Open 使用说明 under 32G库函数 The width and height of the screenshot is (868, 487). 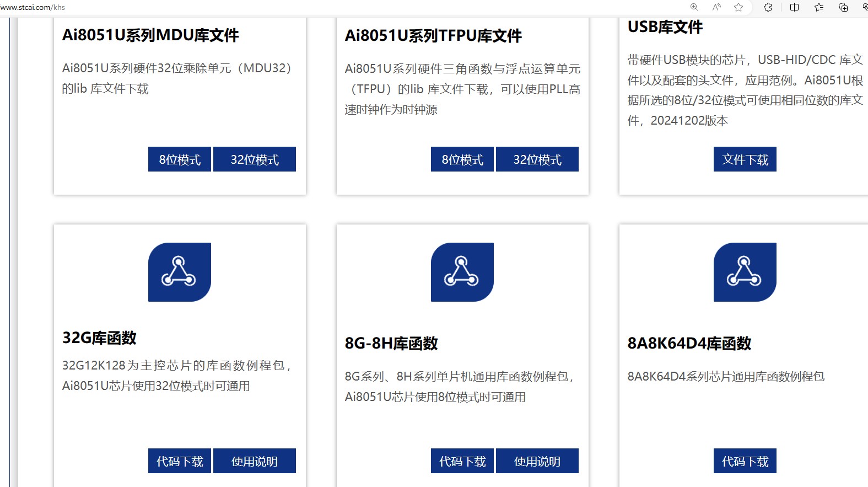(x=255, y=461)
